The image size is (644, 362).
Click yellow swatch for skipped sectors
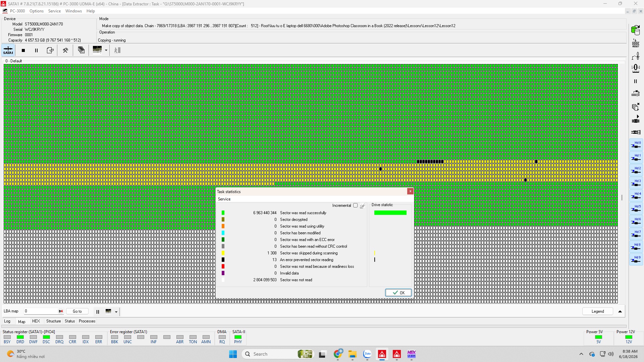point(223,253)
